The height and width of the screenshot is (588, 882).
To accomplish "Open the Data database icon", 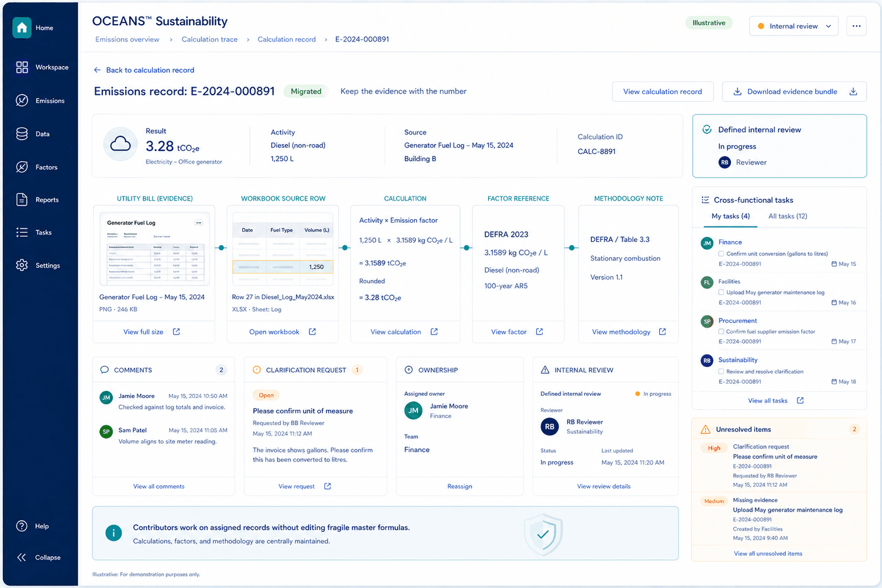I will click(22, 134).
